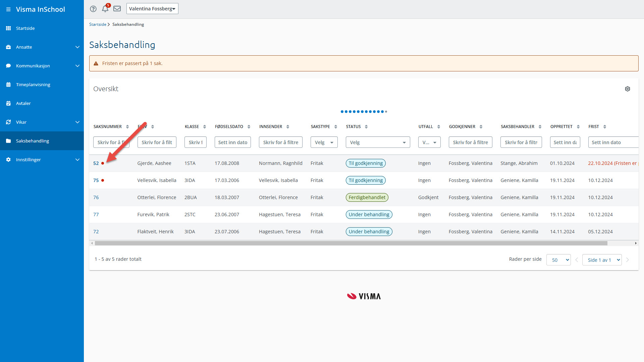Sort by Saksnummer column arrows
This screenshot has width=644, height=362.
[x=127, y=127]
